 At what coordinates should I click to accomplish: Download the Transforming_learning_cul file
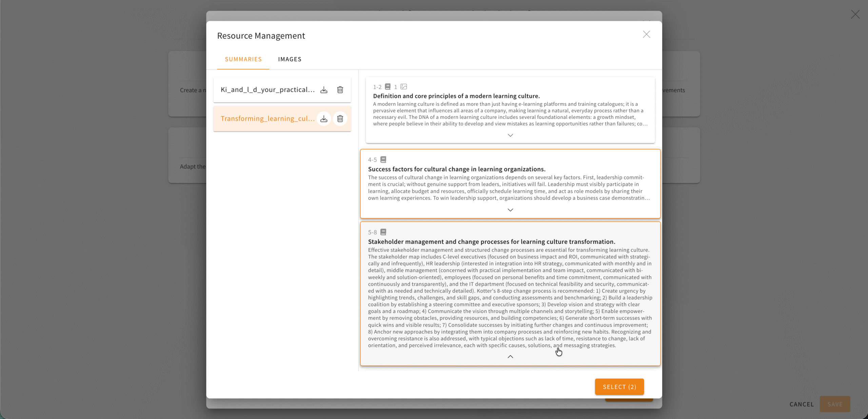point(324,119)
